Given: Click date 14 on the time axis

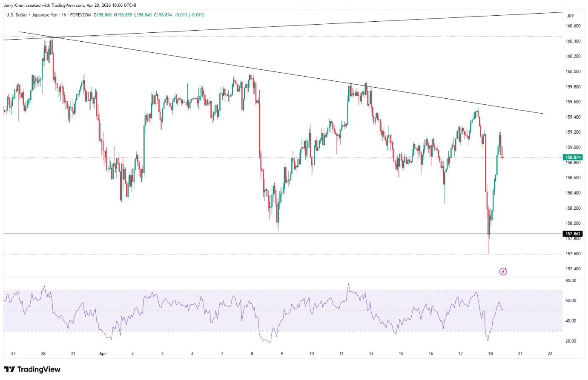Looking at the screenshot, I should [371, 354].
